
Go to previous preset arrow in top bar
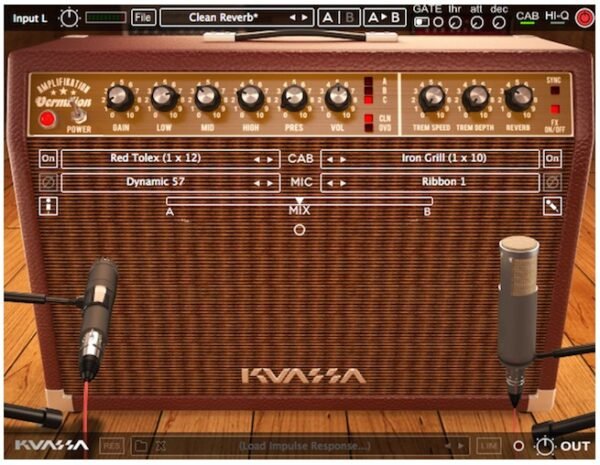pyautogui.click(x=292, y=18)
